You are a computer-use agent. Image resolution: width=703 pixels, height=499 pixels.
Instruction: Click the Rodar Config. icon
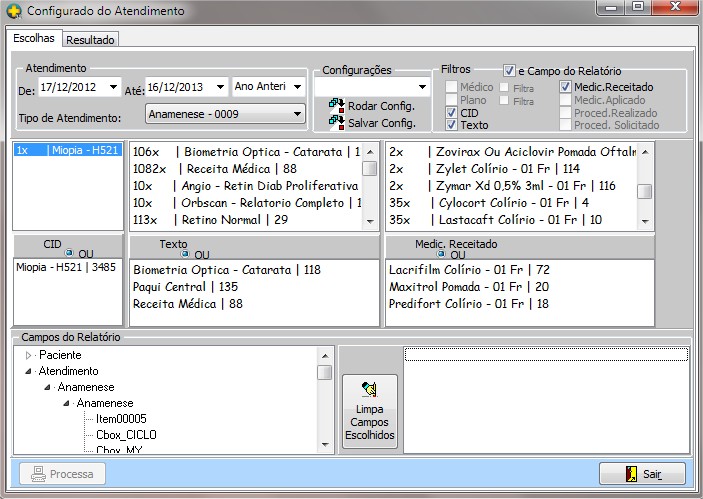336,107
